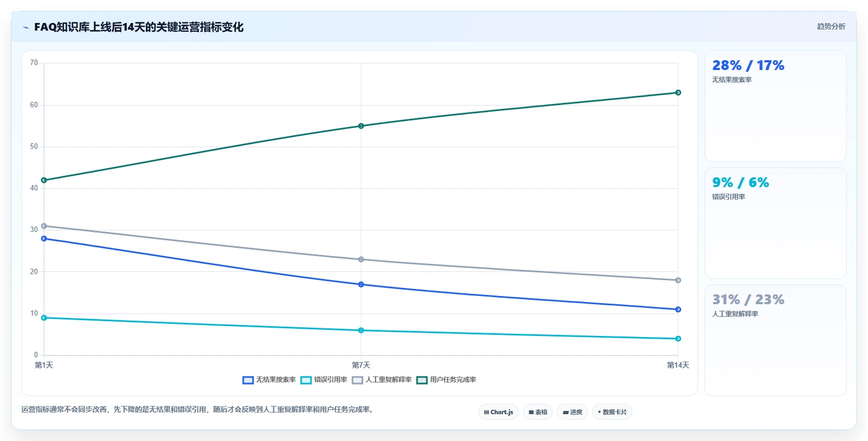Click the 第7天 axis label
This screenshot has width=868, height=441.
coord(361,365)
